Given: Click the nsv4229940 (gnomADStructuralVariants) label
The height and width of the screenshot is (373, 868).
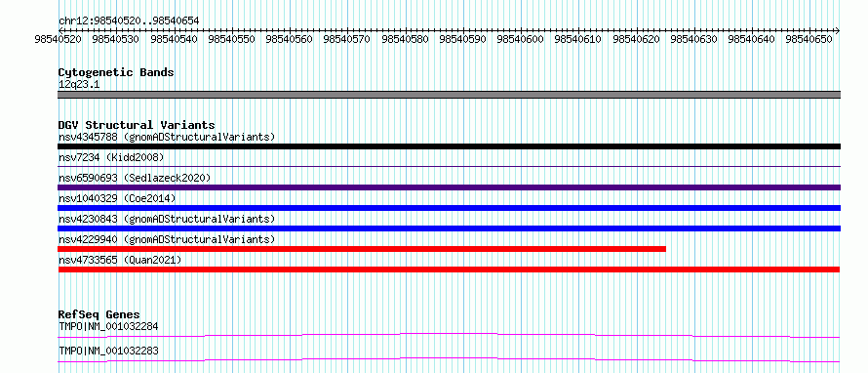Looking at the screenshot, I should 167,239.
